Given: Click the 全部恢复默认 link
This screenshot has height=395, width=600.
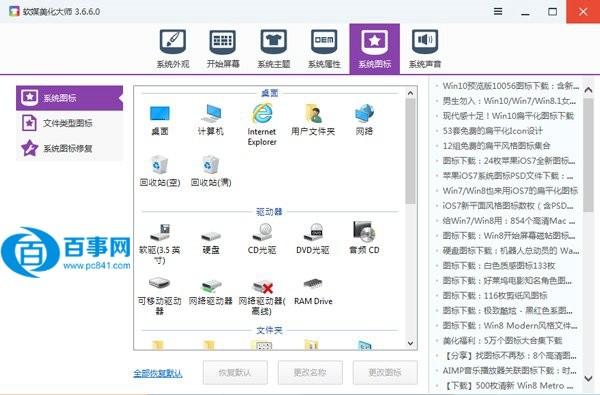Looking at the screenshot, I should [x=158, y=373].
